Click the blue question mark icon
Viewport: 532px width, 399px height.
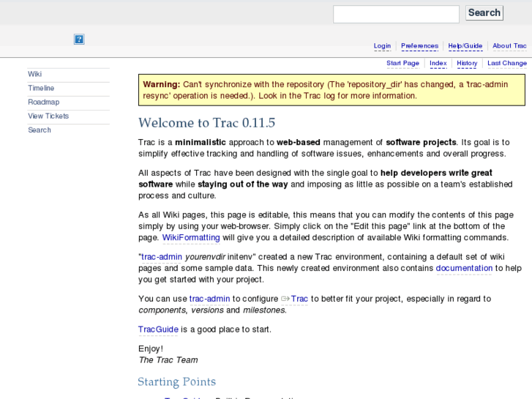79,40
